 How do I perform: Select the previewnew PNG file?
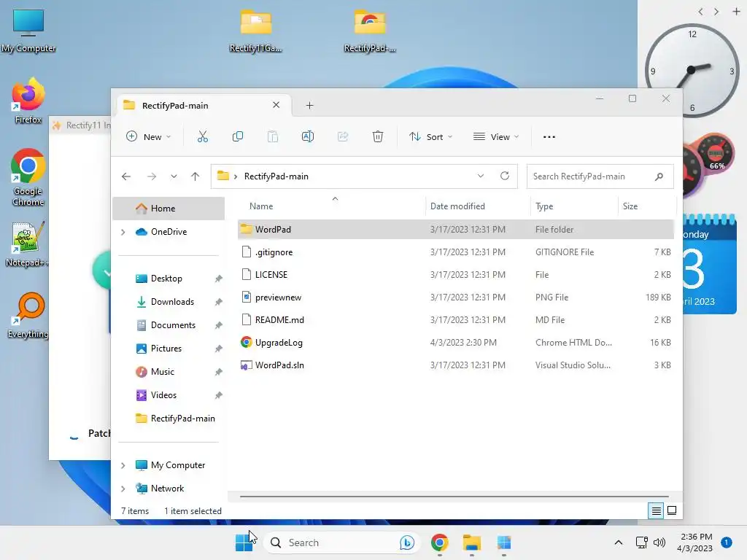[x=456, y=297]
